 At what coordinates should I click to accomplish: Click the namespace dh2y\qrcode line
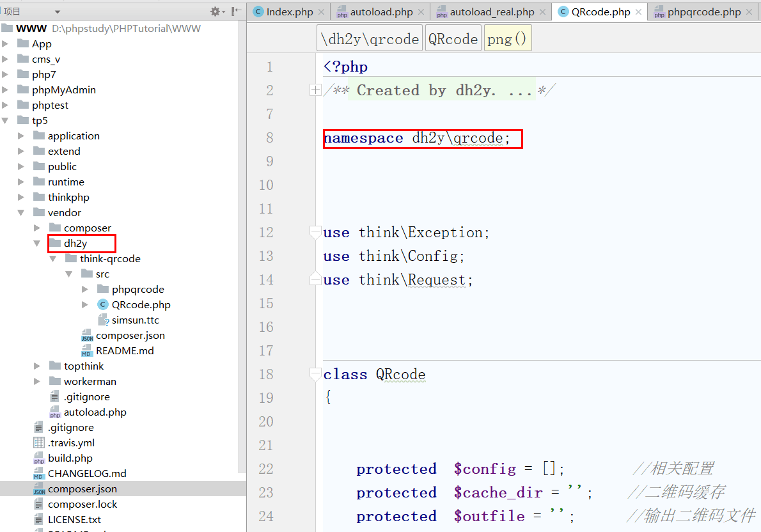tap(417, 138)
